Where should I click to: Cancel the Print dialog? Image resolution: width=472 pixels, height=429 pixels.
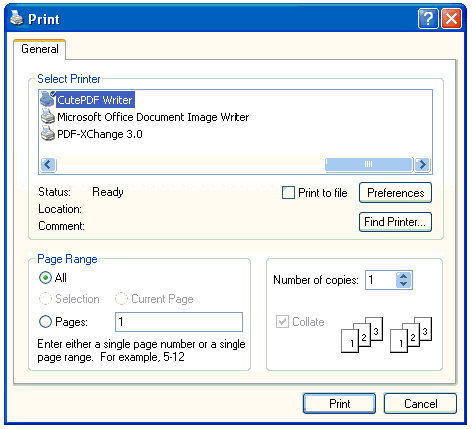[x=420, y=404]
